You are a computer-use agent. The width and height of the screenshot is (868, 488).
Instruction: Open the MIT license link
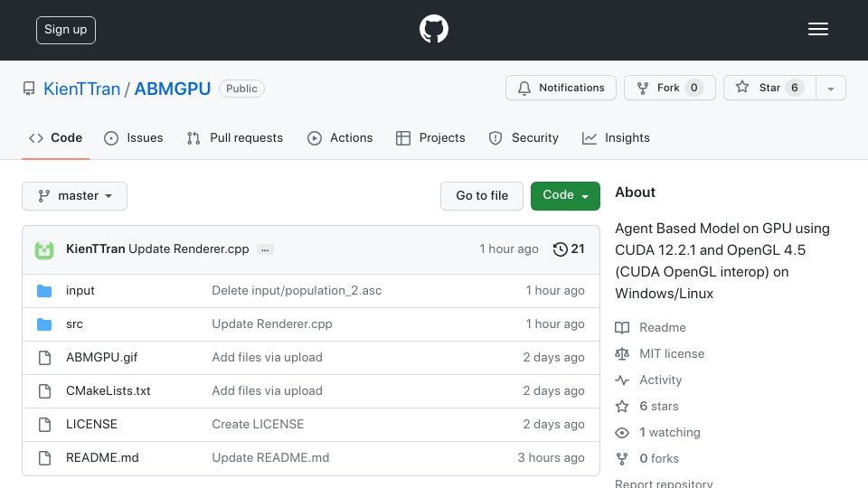click(672, 353)
